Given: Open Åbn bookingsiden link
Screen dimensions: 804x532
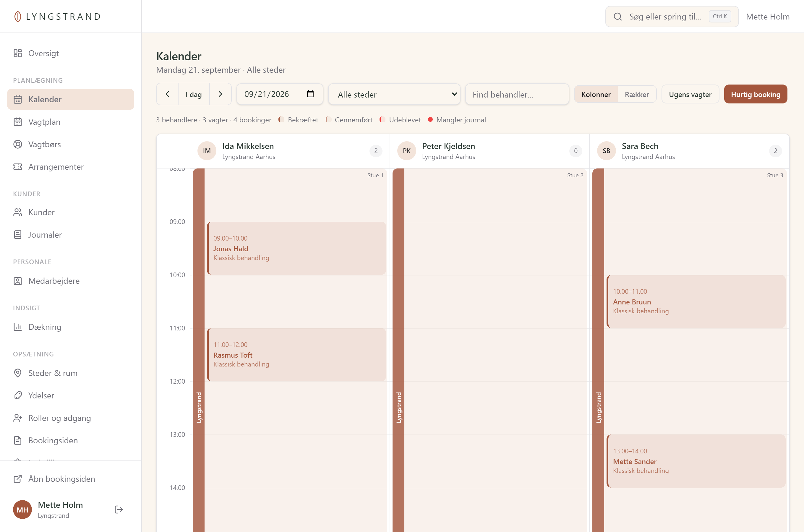Looking at the screenshot, I should click(71, 479).
